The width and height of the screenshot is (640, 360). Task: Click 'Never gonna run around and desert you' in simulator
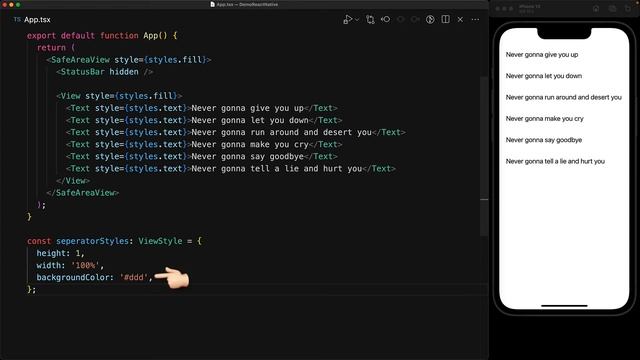point(564,97)
